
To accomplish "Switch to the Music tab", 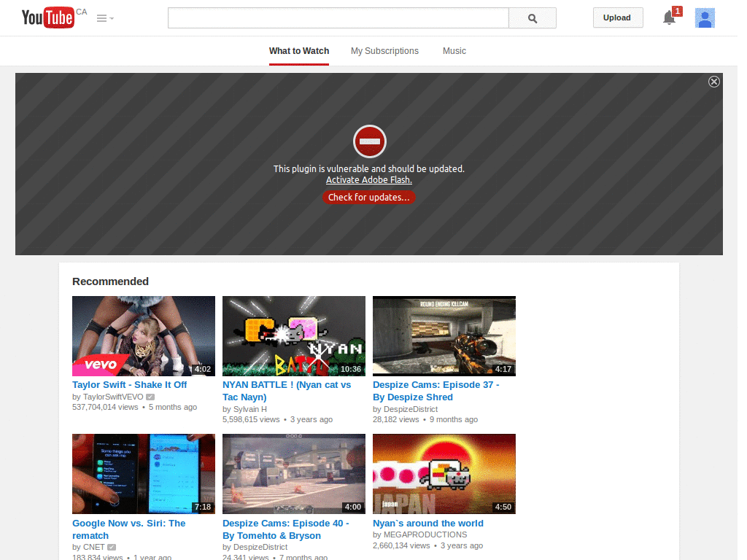I will click(454, 51).
